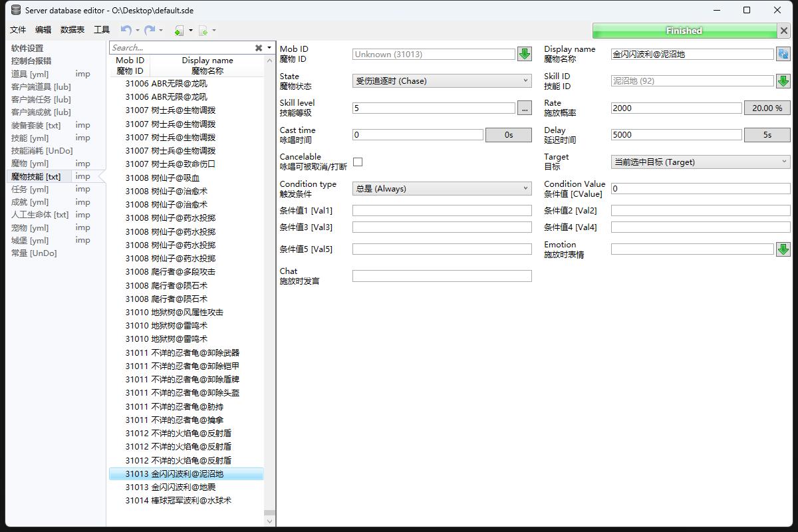Click the Finished green progress bar
Screen dimensions: 798x532
[684, 31]
